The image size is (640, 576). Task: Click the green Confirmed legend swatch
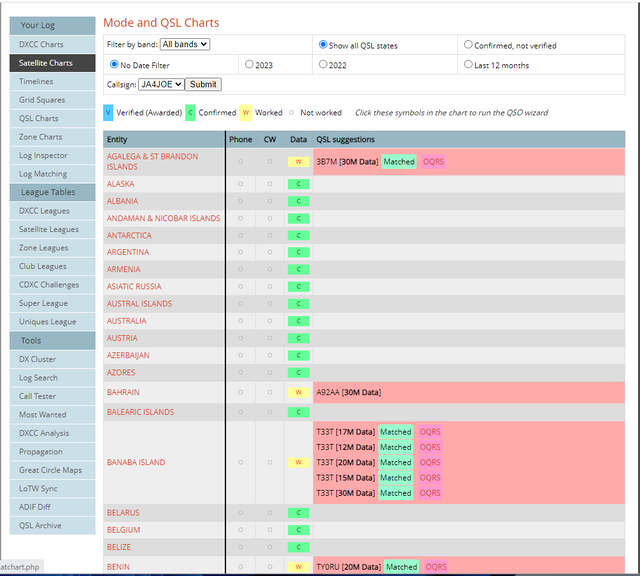click(190, 113)
